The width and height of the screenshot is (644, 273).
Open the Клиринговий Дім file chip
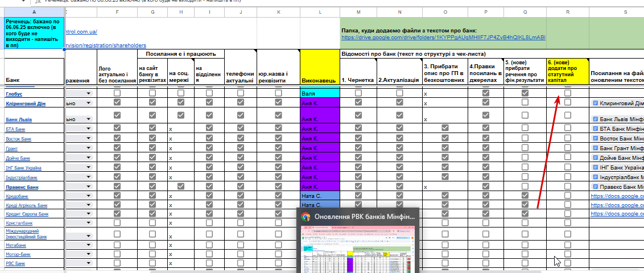pyautogui.click(x=618, y=104)
